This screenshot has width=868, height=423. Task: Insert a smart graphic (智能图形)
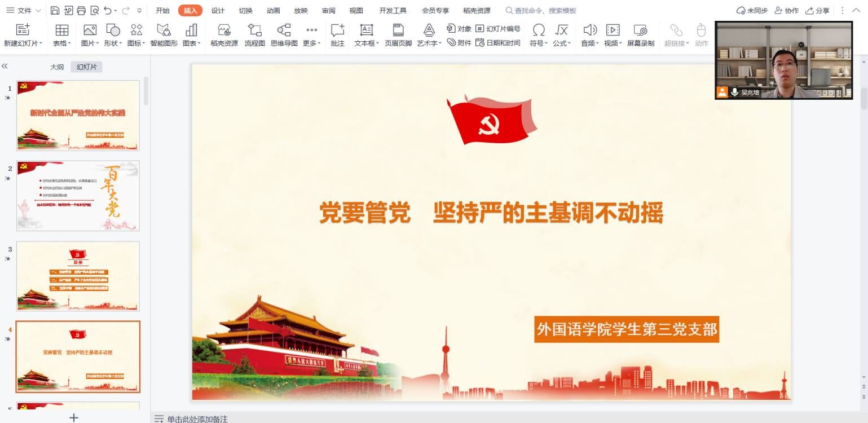(x=164, y=35)
